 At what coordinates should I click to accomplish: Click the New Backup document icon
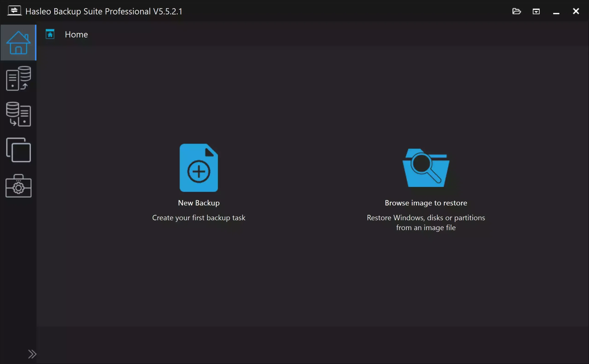point(199,168)
